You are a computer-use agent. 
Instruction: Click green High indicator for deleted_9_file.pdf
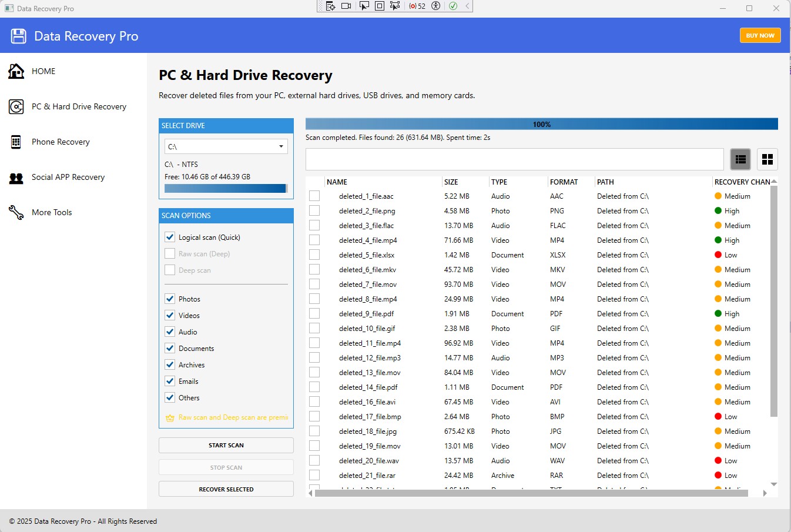coord(718,314)
